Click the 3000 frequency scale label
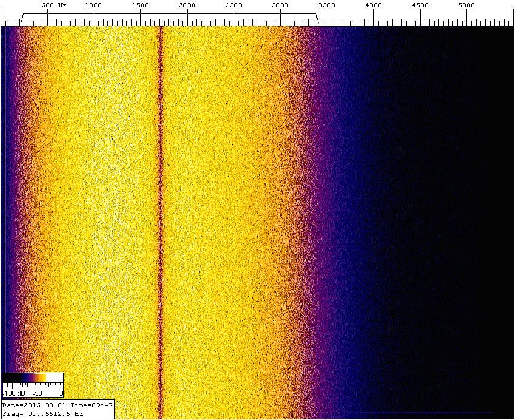 point(280,5)
